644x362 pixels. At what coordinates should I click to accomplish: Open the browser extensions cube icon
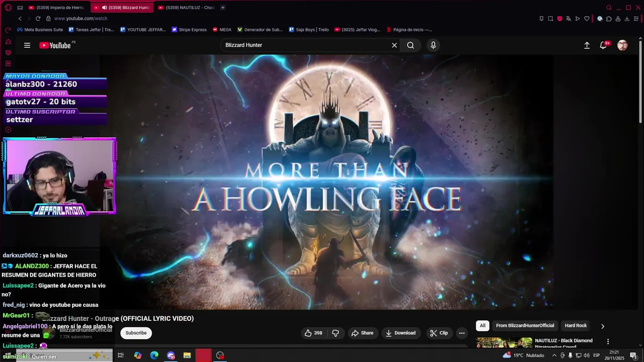(609, 19)
